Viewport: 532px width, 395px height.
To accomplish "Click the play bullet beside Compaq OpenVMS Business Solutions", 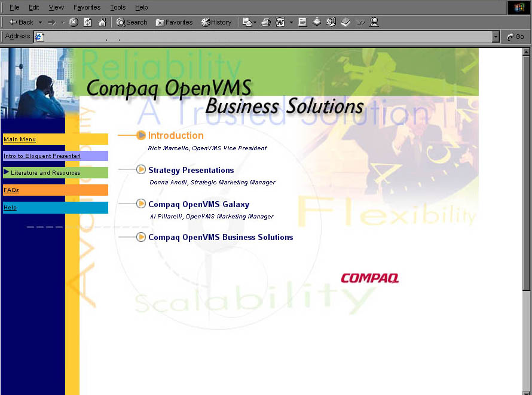I will (x=141, y=237).
